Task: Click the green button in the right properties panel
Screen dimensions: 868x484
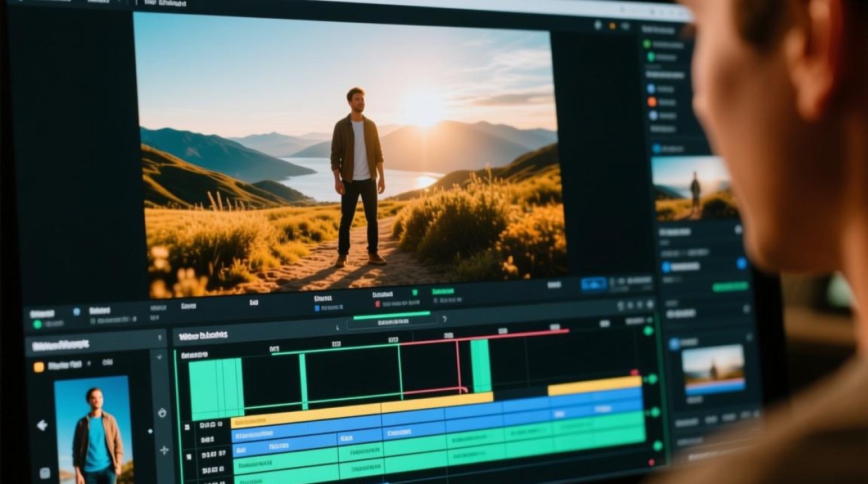Action: tap(730, 287)
